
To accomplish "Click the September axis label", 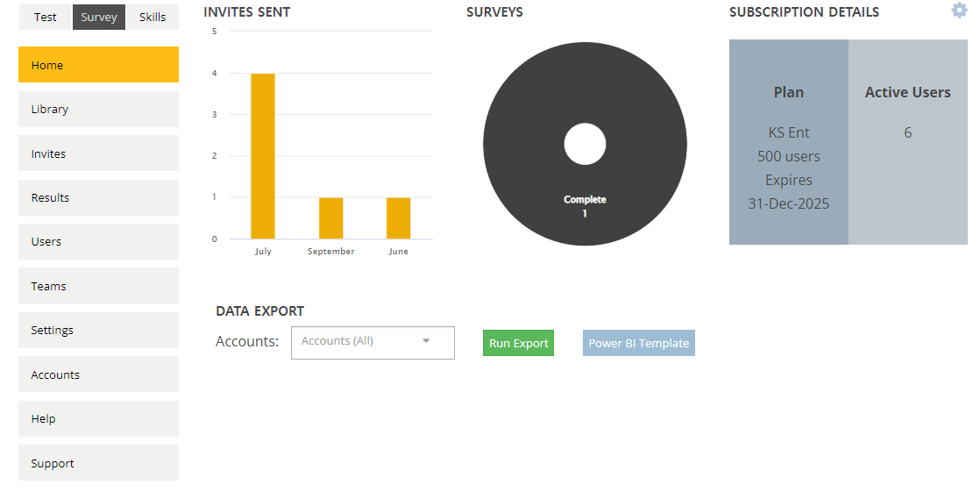I will coord(331,252).
